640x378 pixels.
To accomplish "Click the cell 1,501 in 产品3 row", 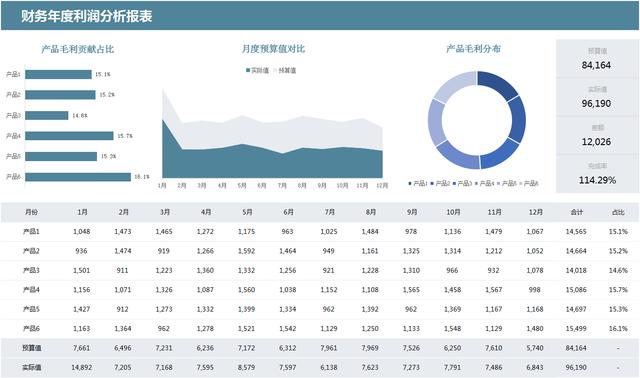I will pyautogui.click(x=82, y=270).
